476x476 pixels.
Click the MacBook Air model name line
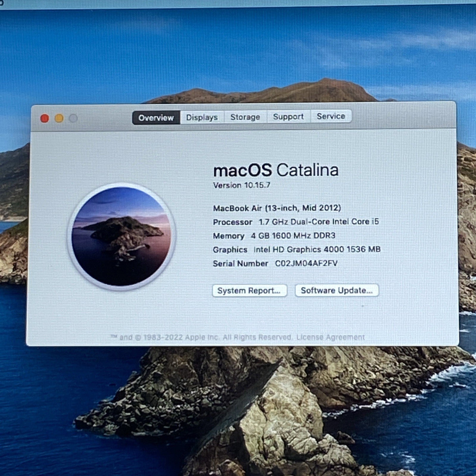click(277, 208)
